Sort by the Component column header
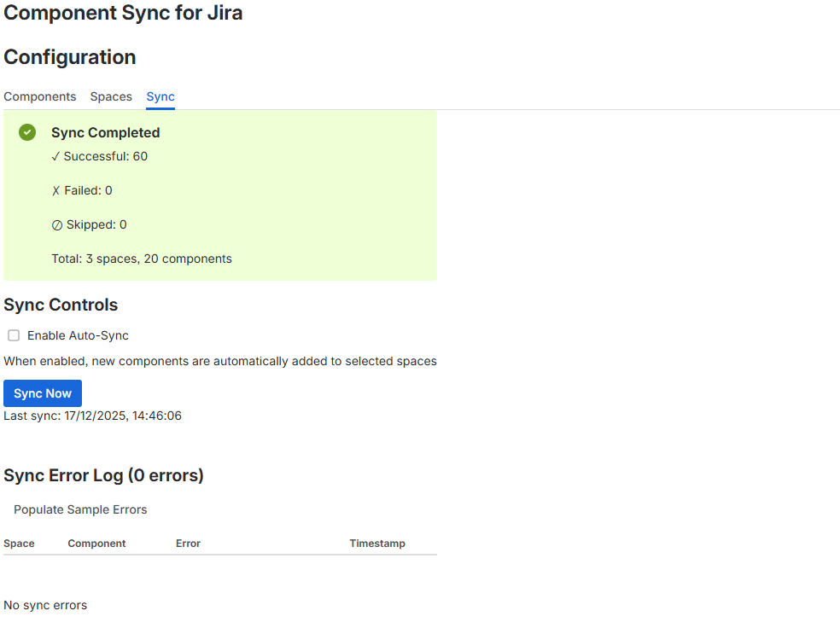This screenshot has height=634, width=840. 96,544
